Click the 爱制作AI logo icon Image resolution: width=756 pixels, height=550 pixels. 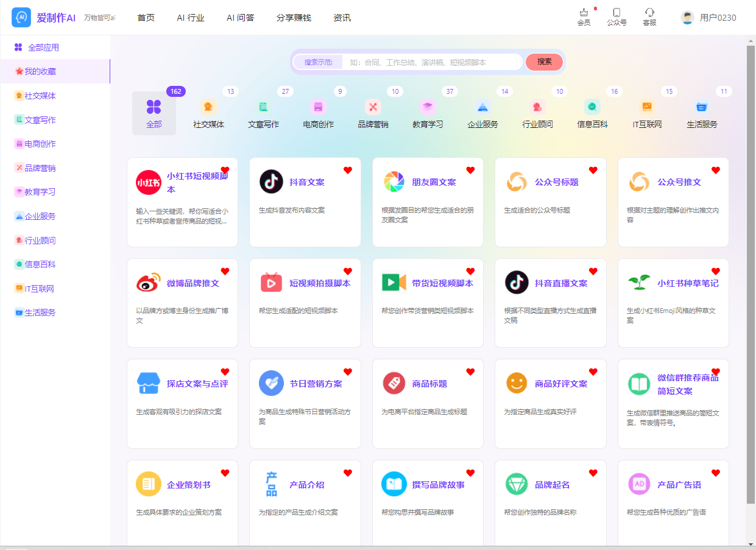[21, 18]
